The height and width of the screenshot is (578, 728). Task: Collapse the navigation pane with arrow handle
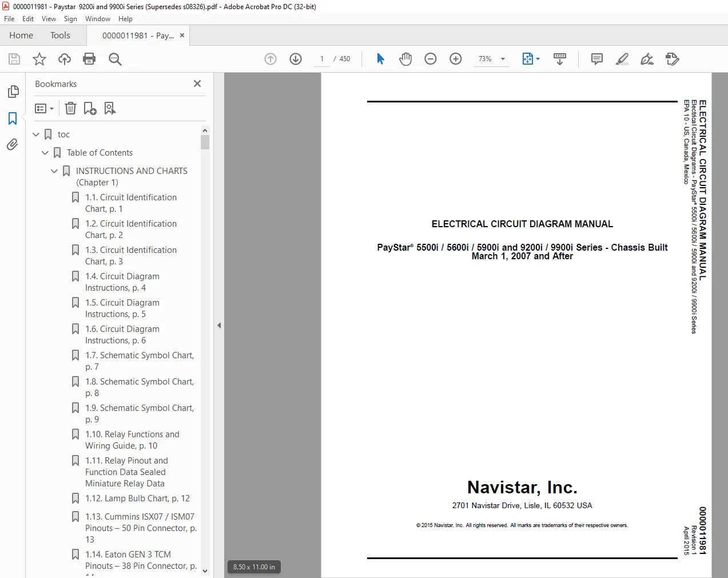coord(219,325)
